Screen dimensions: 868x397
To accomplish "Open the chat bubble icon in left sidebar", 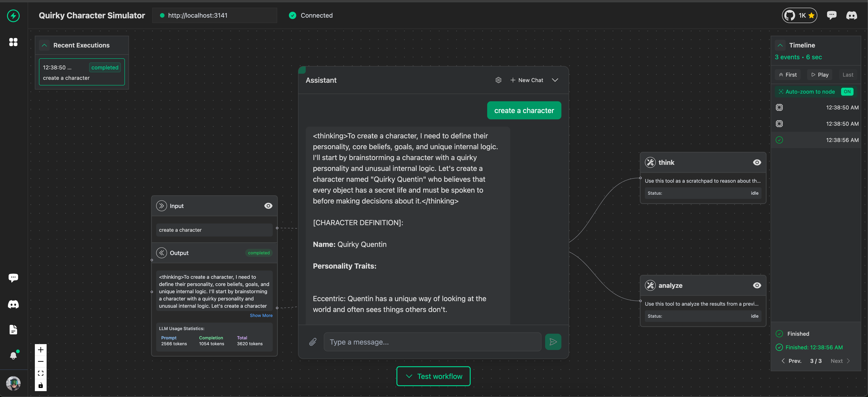I will 13,278.
